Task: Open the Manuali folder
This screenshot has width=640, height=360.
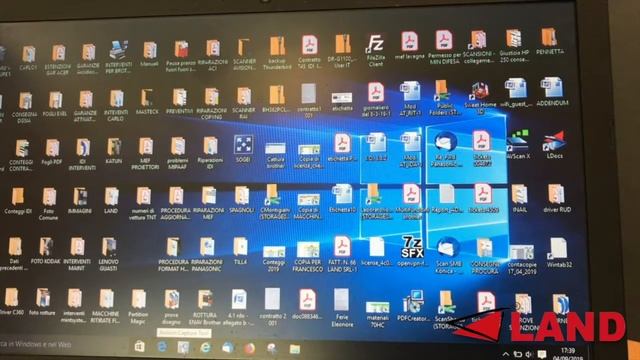Action: [x=150, y=51]
